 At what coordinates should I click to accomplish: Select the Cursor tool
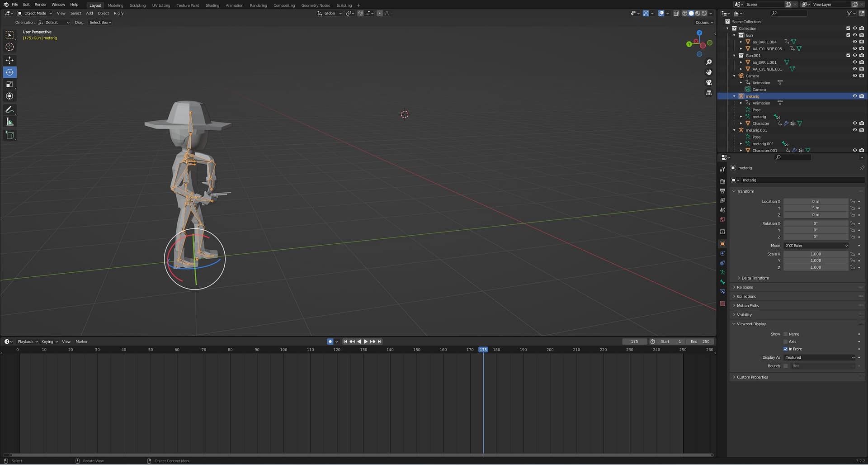tap(9, 47)
